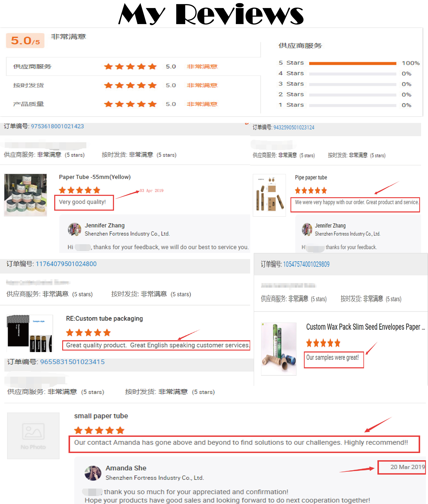This screenshot has width=428, height=504.
Task: Click the Paper Tube -55mm(Yellow) product title
Action: point(95,177)
